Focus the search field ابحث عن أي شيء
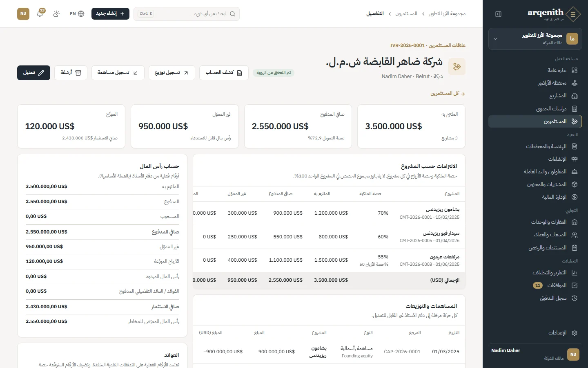The width and height of the screenshot is (588, 368). (x=187, y=13)
